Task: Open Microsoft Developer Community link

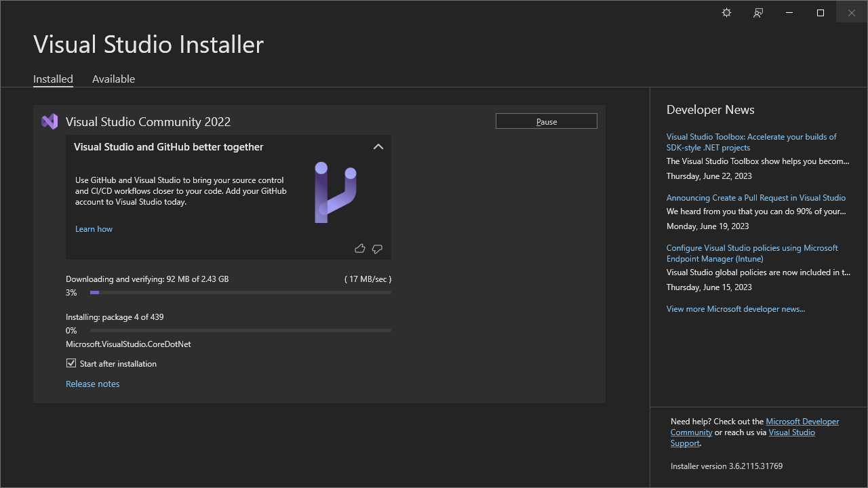Action: [x=755, y=426]
